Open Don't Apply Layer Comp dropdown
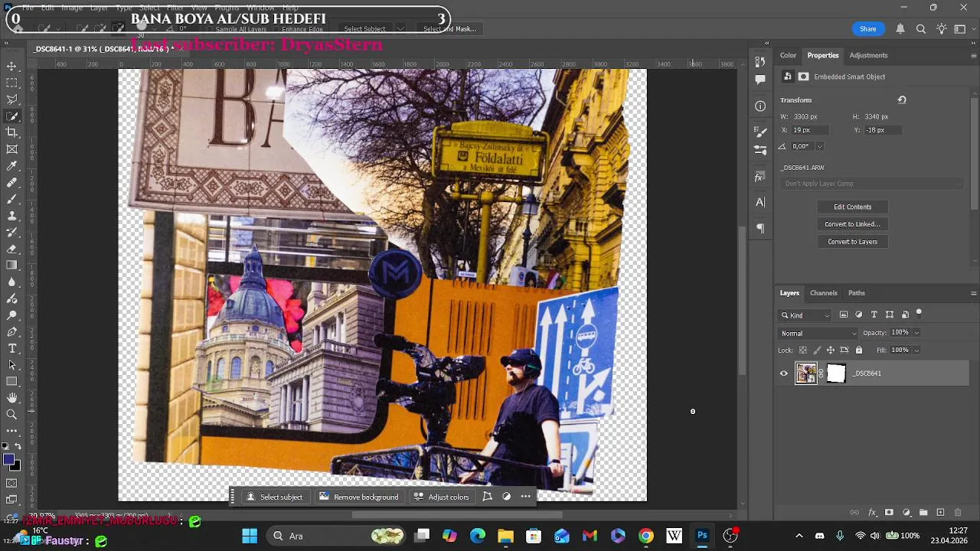This screenshot has height=551, width=980. pos(872,184)
